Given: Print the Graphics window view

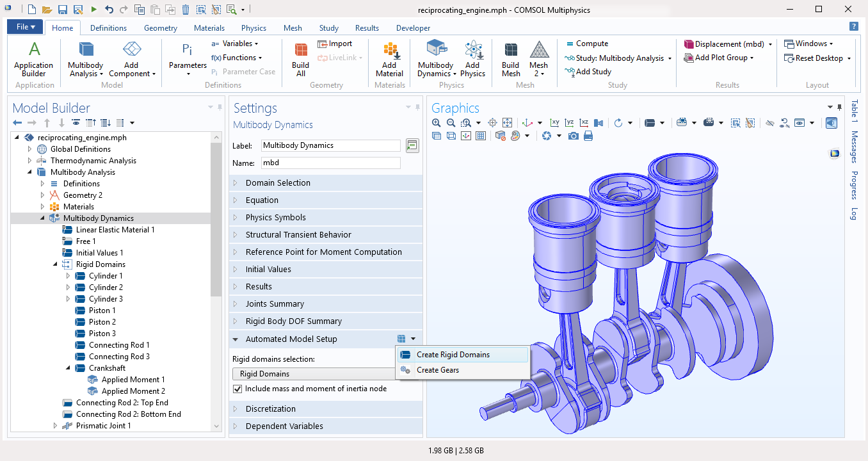Looking at the screenshot, I should (588, 136).
